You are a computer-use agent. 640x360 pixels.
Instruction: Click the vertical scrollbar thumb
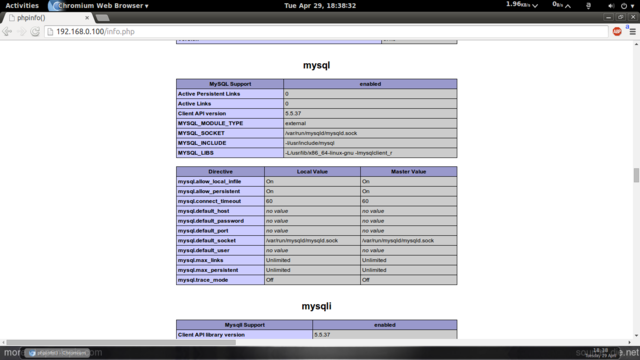tap(636, 176)
